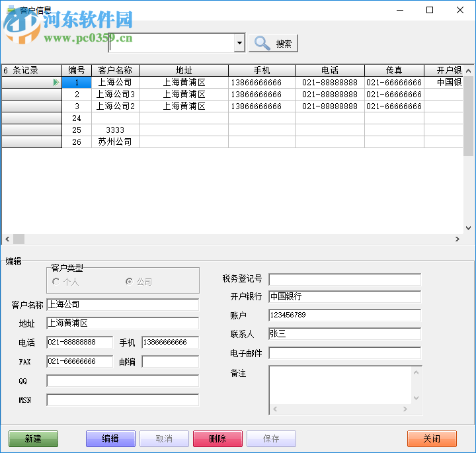476x453 pixels.
Task: Click the 备注 area scroll up arrow
Action: [x=416, y=372]
